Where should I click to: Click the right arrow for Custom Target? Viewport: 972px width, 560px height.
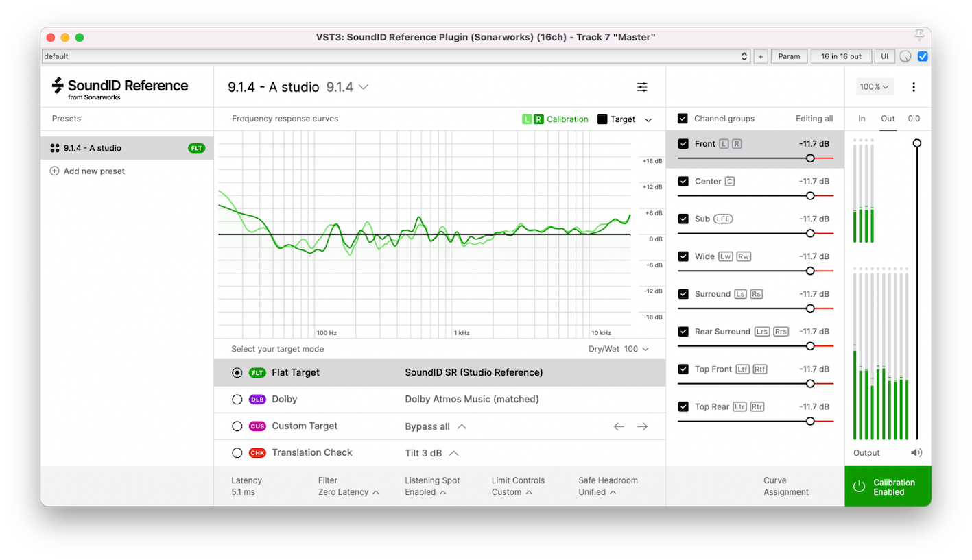[x=642, y=426]
